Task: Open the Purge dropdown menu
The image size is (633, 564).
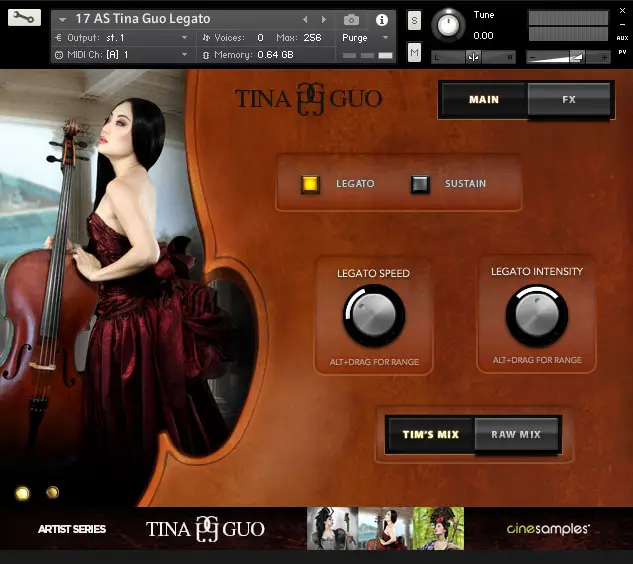Action: (x=386, y=38)
